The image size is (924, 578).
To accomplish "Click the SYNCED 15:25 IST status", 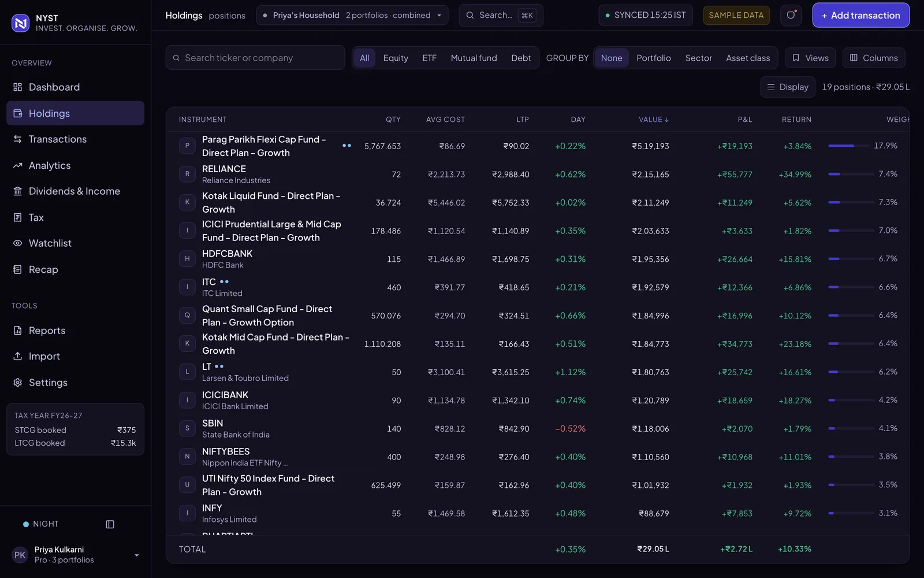I will pyautogui.click(x=645, y=15).
